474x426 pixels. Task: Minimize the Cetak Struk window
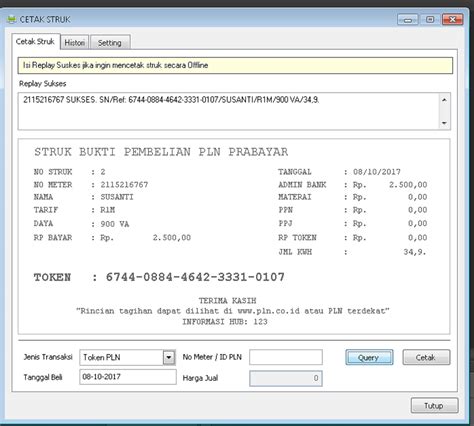tap(408, 20)
